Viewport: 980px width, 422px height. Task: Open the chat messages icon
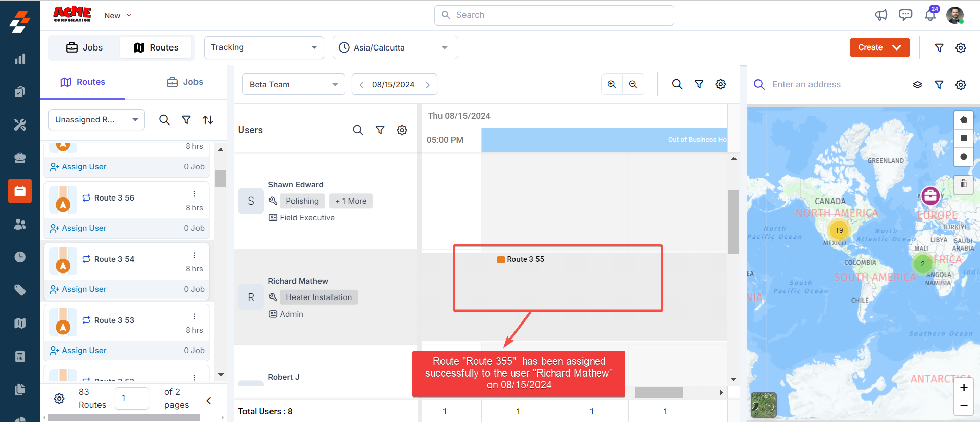point(905,15)
